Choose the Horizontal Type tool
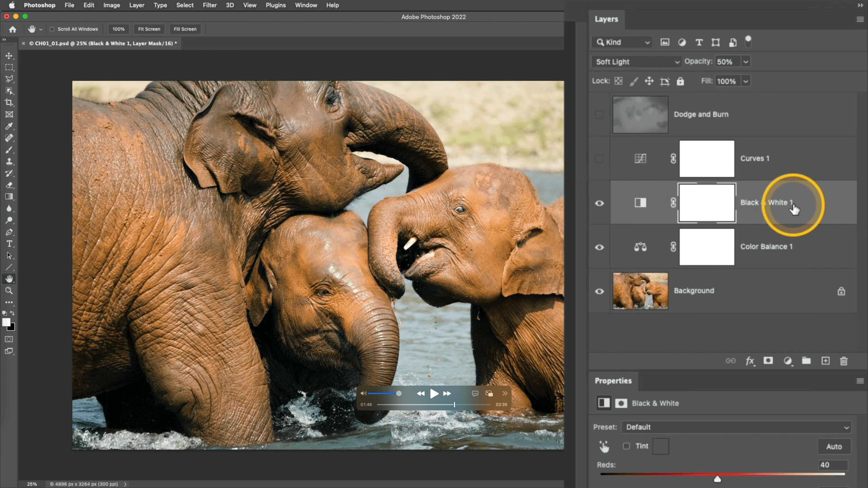 pyautogui.click(x=9, y=244)
